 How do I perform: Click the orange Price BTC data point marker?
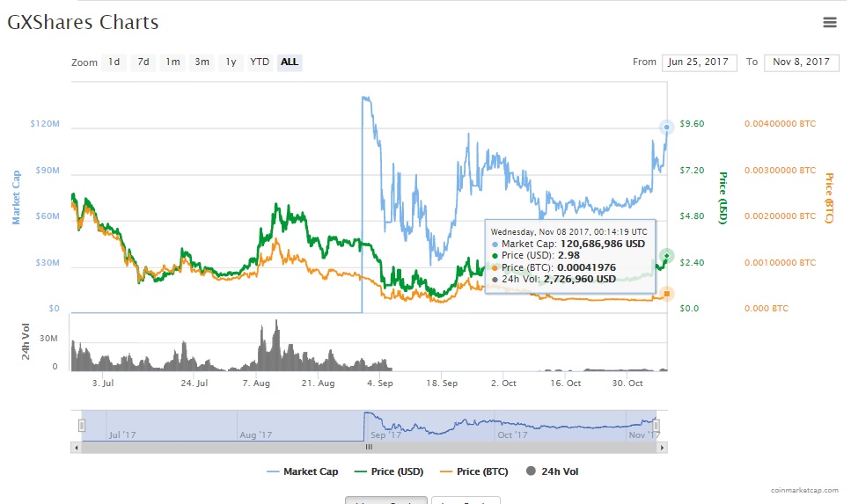[x=666, y=294]
